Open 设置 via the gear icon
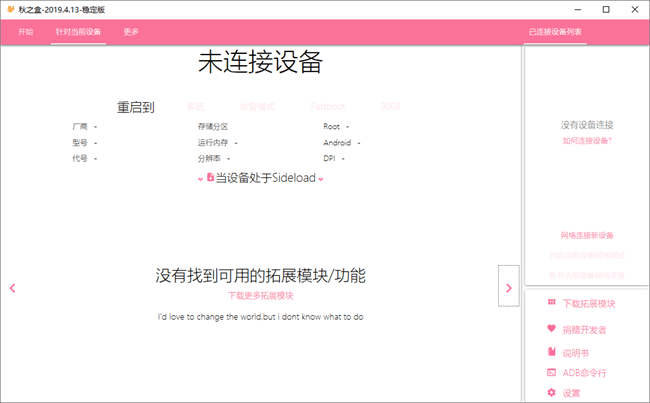650x403 pixels. tap(552, 393)
